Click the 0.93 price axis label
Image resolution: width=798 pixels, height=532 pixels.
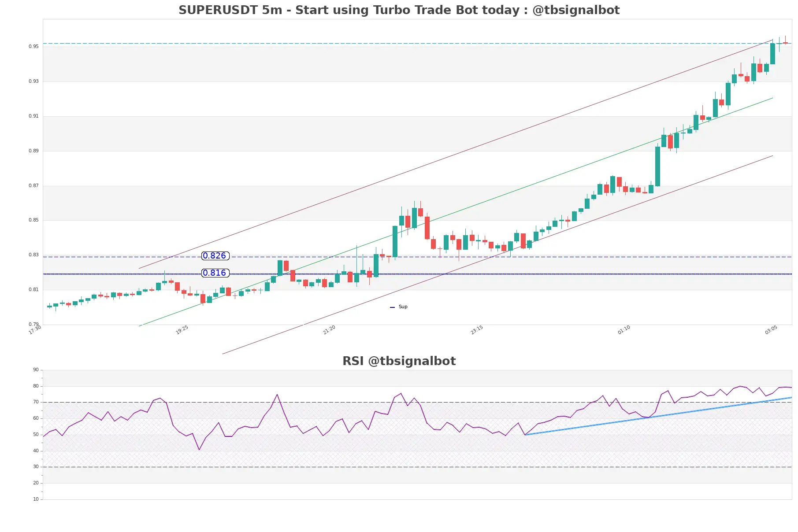pyautogui.click(x=33, y=81)
